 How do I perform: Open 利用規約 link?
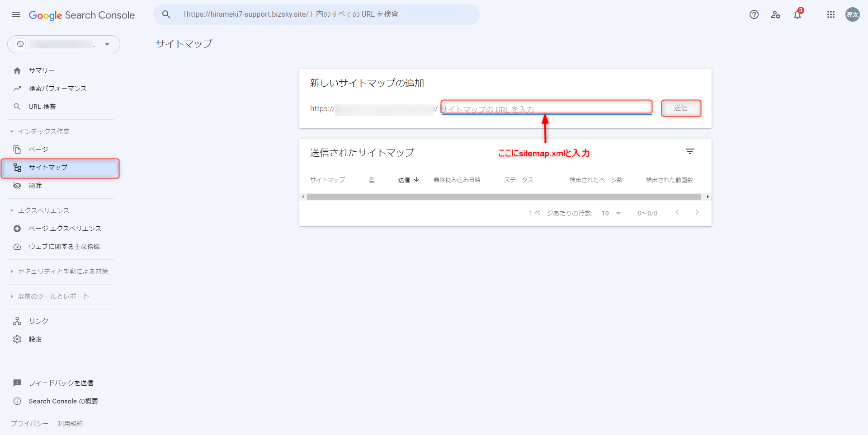70,424
